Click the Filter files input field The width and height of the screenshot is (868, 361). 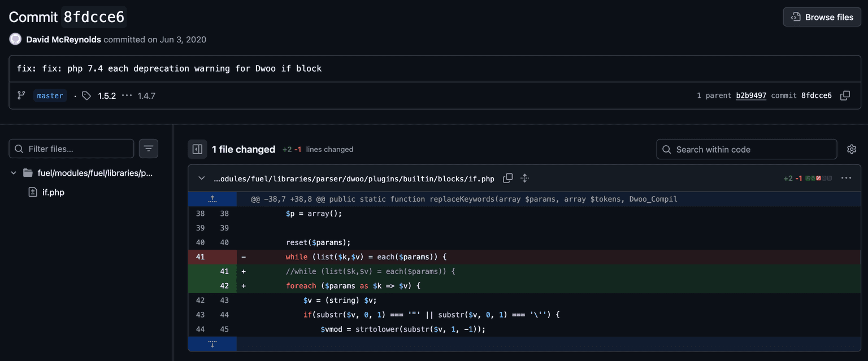click(x=76, y=149)
